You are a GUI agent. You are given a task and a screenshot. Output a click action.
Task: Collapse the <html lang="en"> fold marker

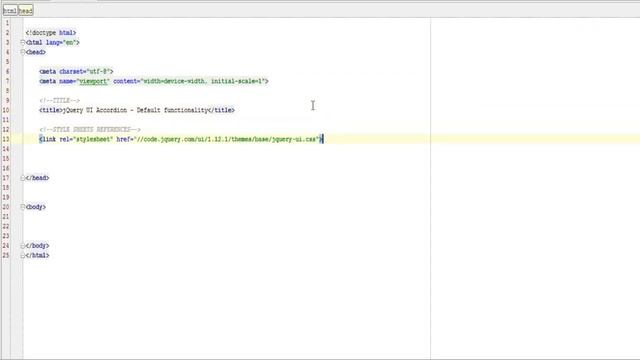tap(23, 42)
